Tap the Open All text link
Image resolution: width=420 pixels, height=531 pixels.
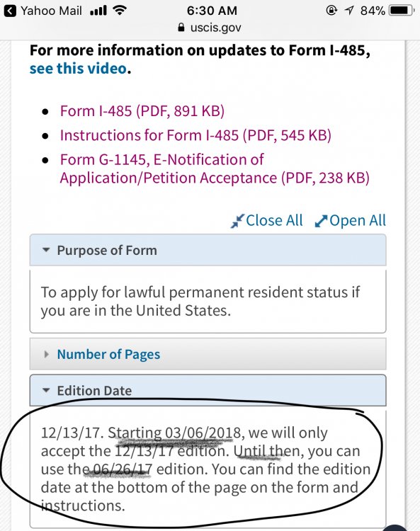coord(358,220)
